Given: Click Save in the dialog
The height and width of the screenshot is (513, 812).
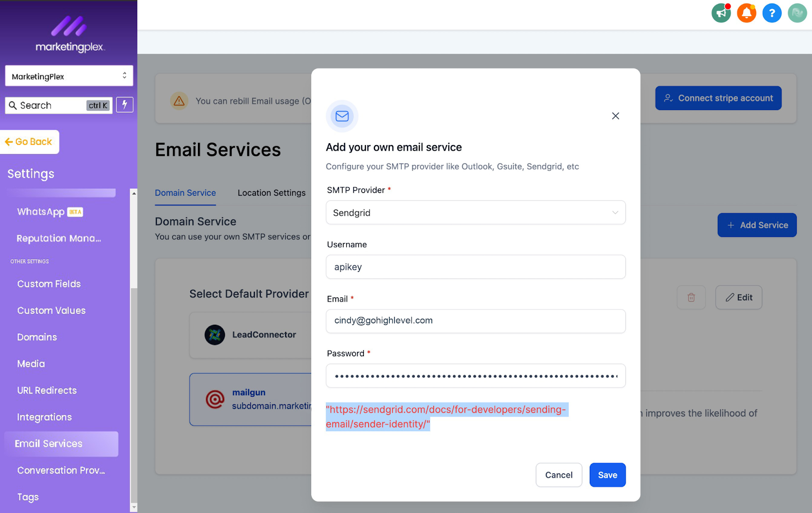Looking at the screenshot, I should 607,475.
